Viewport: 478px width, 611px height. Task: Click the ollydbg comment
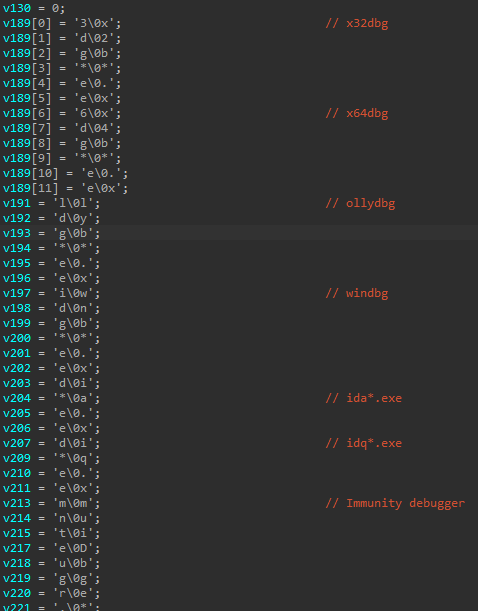(x=360, y=203)
